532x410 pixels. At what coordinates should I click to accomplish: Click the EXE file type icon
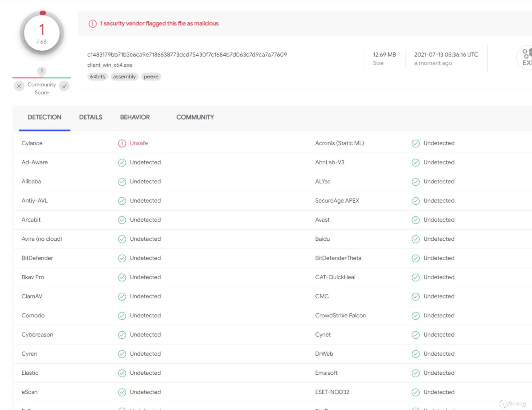(526, 57)
